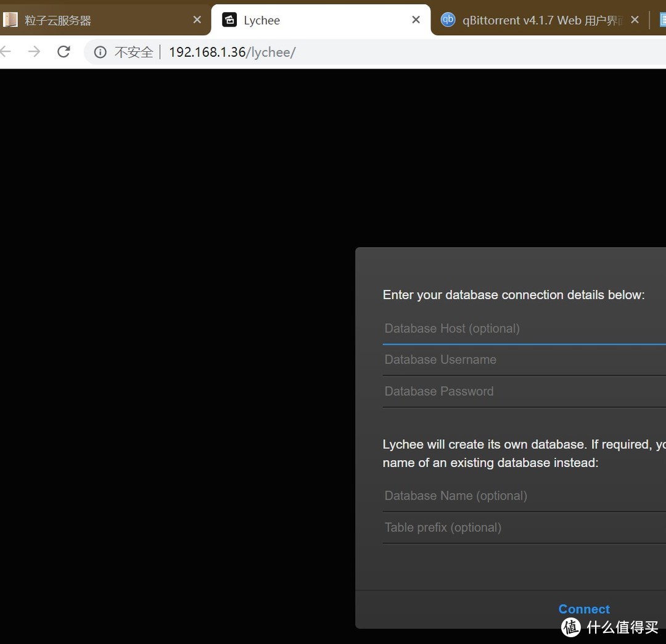The width and height of the screenshot is (666, 644).
Task: Close the Lychee tab
Action: (x=416, y=20)
